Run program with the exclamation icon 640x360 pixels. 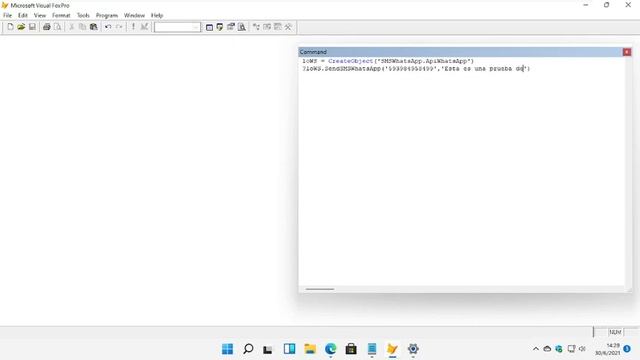pyautogui.click(x=133, y=27)
